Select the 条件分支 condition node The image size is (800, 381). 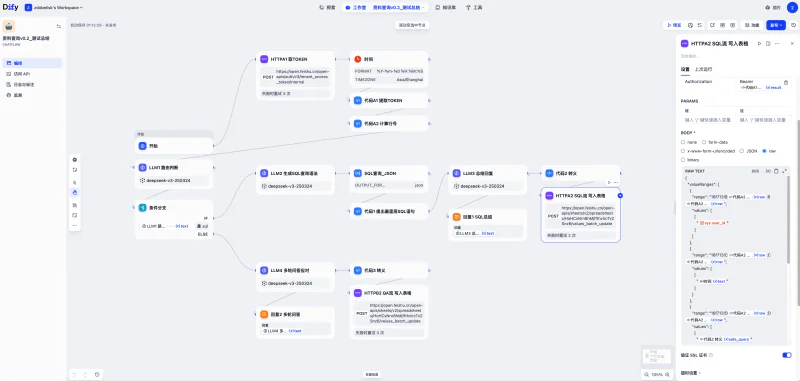[x=173, y=219]
